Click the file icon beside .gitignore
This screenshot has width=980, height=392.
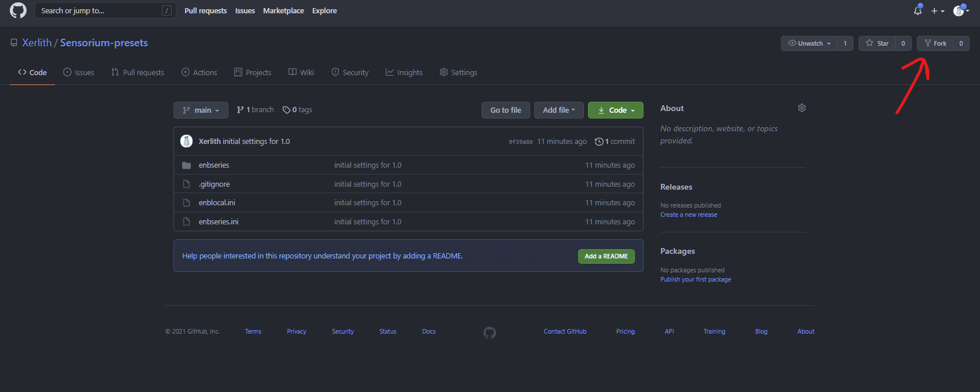[x=186, y=184]
